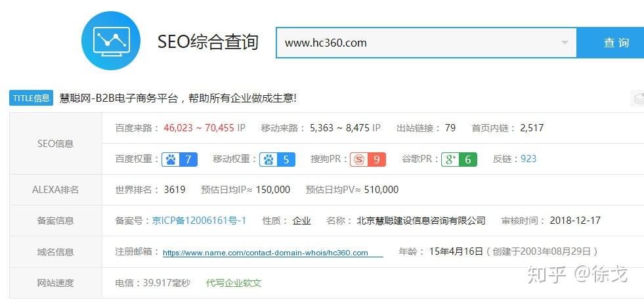
Task: Click the 性质 value 企业
Action: click(x=301, y=221)
